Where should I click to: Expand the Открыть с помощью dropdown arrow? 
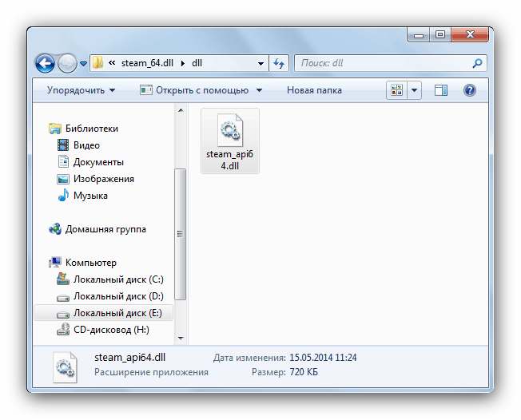click(x=259, y=90)
